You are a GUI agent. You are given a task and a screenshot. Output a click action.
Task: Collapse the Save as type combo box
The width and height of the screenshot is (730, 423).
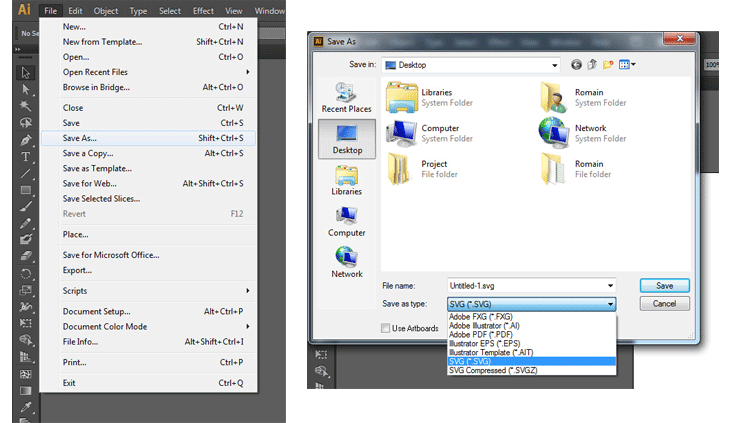(x=610, y=304)
